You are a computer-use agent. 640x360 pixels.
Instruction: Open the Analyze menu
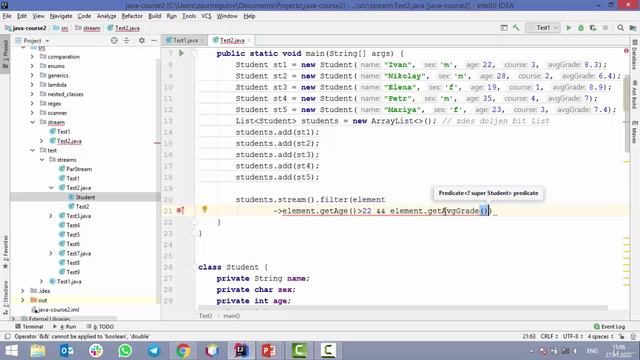pyautogui.click(x=107, y=16)
